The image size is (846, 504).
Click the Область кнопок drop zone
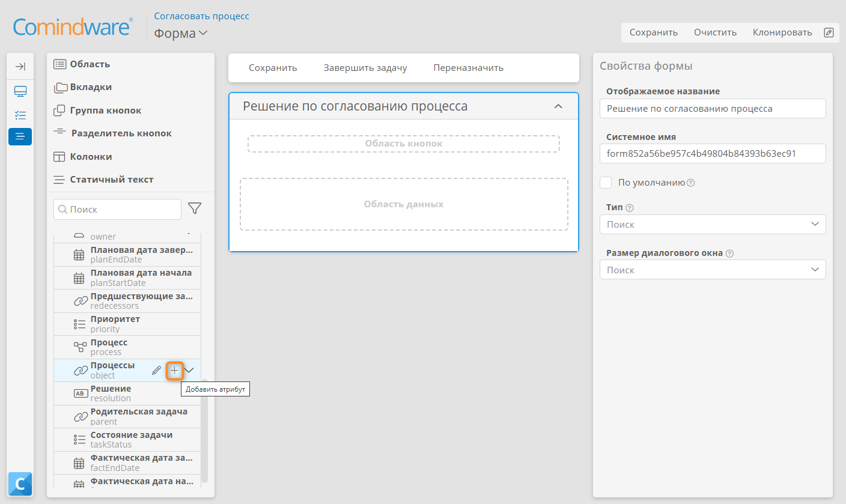(404, 144)
